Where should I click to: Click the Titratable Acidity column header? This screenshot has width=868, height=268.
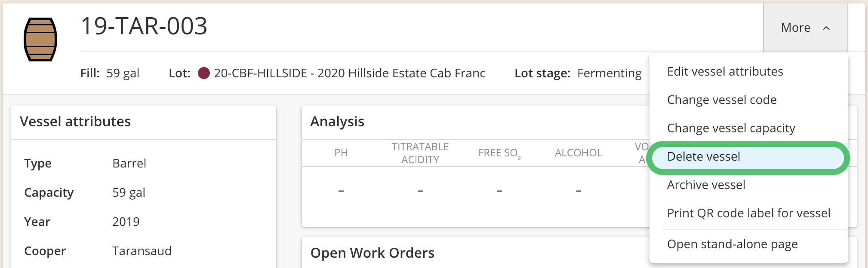click(x=420, y=153)
